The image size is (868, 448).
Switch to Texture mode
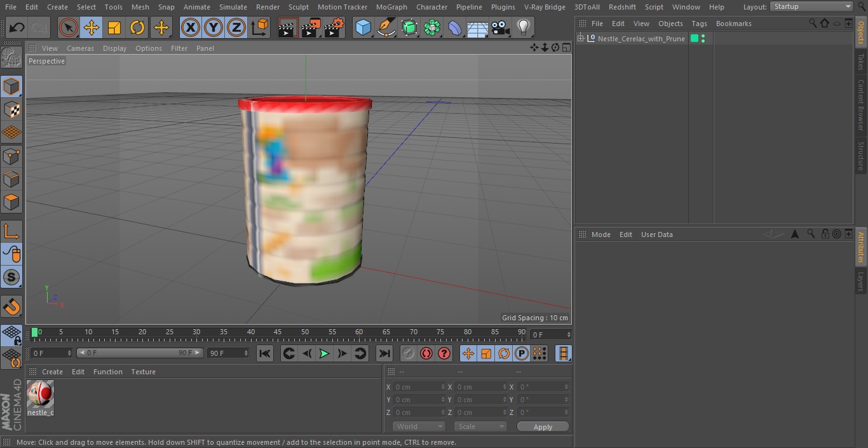pyautogui.click(x=11, y=109)
